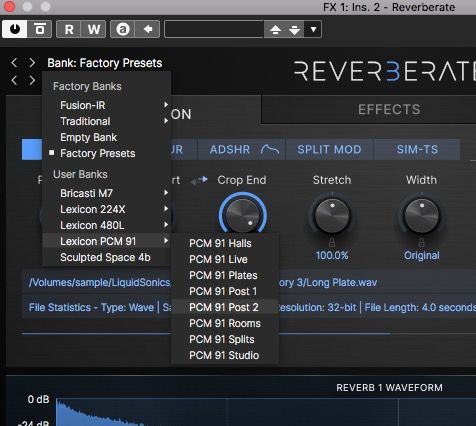
Task: Click the empty preset name field
Action: click(214, 29)
